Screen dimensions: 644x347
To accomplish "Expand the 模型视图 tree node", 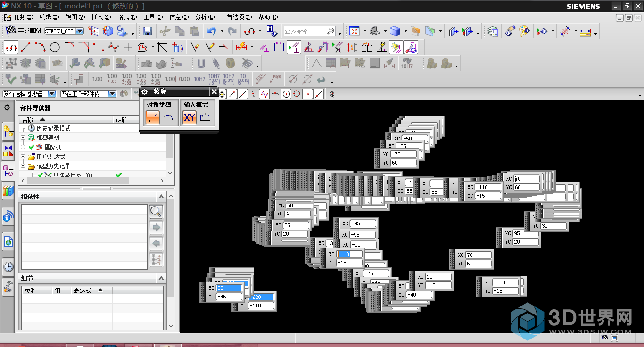I will click(23, 138).
